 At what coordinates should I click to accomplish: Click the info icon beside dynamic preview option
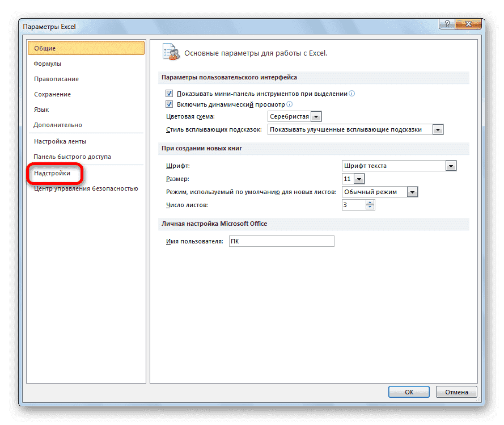tap(290, 104)
